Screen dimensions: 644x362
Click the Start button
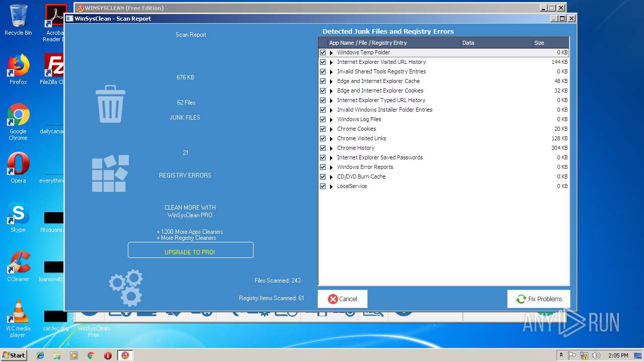point(14,355)
